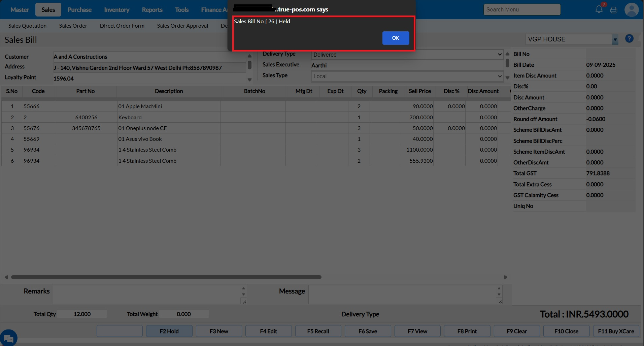
Task: Click the printer icon in the header
Action: click(x=614, y=10)
